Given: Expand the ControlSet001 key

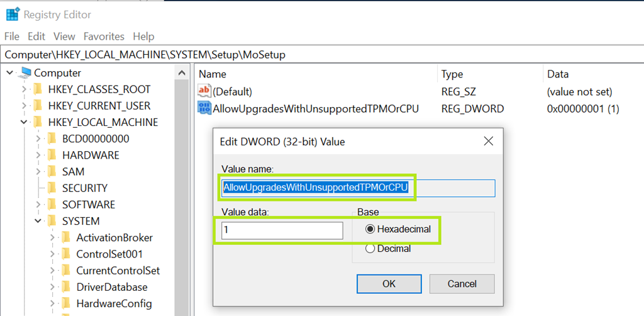Looking at the screenshot, I should (52, 254).
